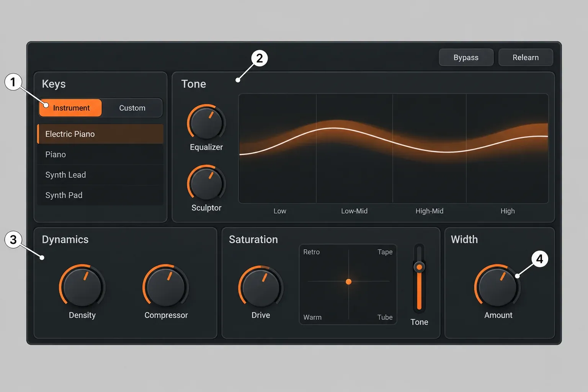
Task: Click the Retro corner of saturation pad
Action: pyautogui.click(x=311, y=252)
